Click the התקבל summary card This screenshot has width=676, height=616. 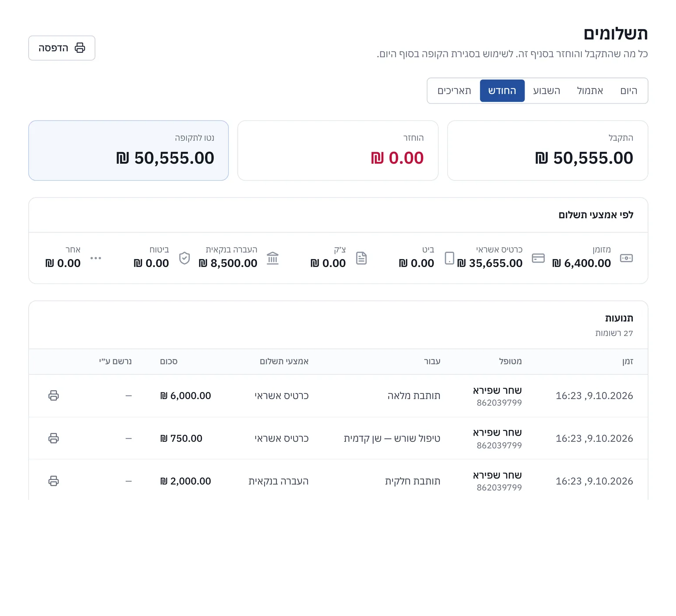pyautogui.click(x=547, y=150)
